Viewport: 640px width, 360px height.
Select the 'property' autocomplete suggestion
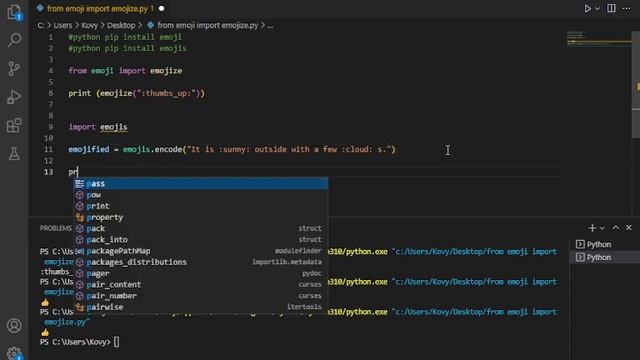(200, 218)
